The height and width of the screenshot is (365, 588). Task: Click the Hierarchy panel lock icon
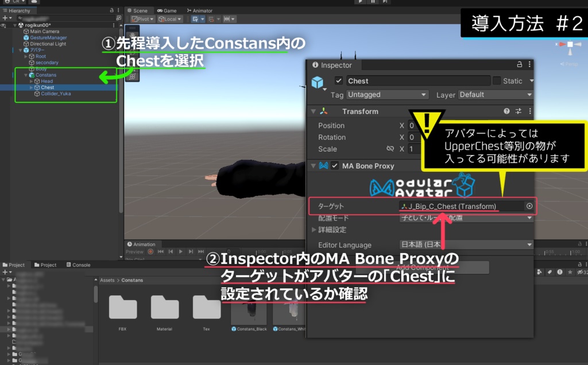[x=111, y=10]
